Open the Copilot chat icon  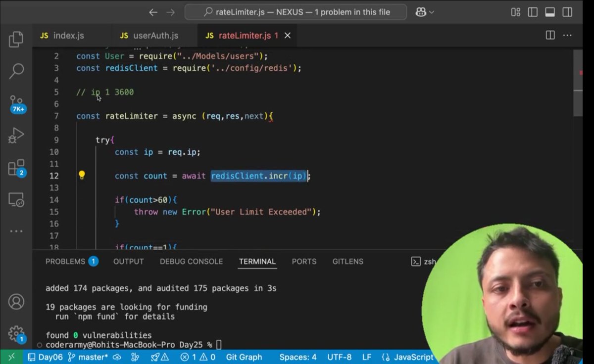[x=421, y=12]
